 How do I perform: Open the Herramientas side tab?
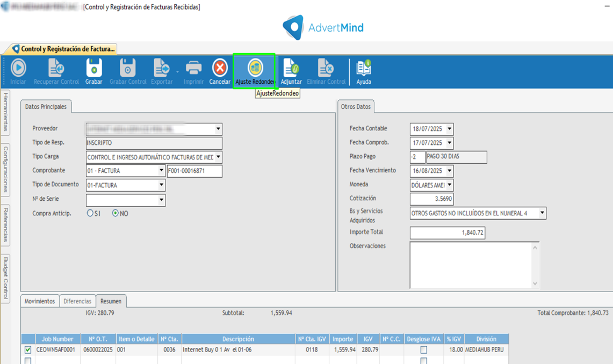pyautogui.click(x=5, y=112)
